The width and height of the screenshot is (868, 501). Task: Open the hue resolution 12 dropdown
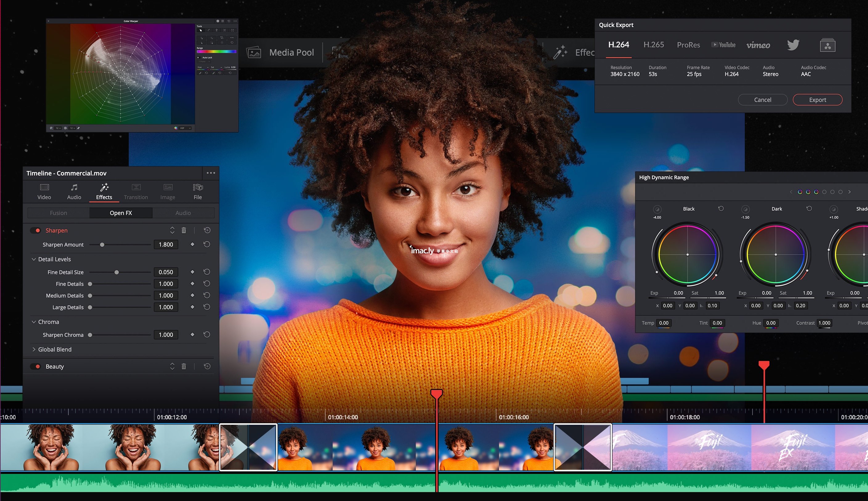coord(58,128)
